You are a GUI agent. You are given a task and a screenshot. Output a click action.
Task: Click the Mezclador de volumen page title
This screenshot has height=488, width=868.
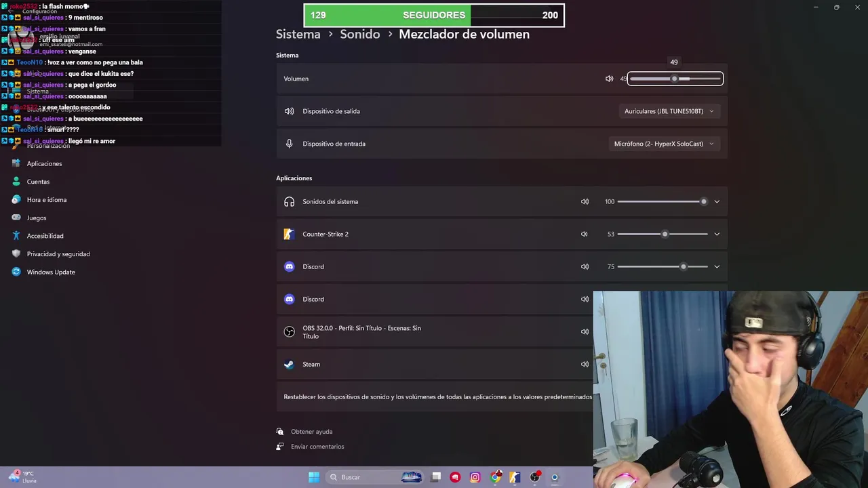(x=464, y=34)
